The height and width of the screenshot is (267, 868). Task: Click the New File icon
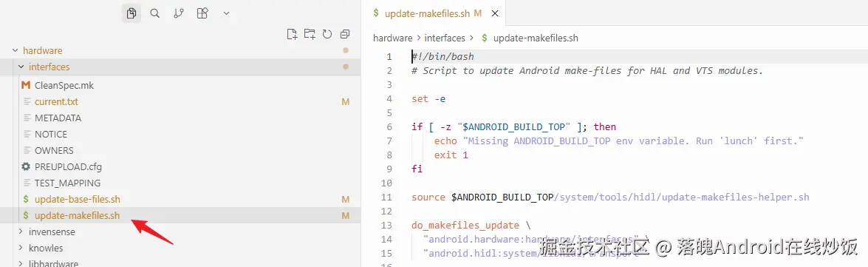point(292,34)
